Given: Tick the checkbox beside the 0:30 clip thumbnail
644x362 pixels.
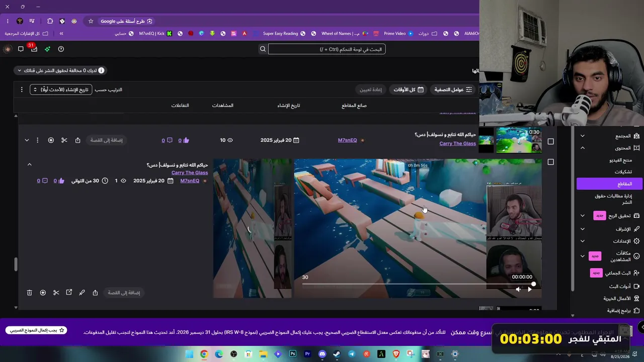Looking at the screenshot, I should pos(550,142).
